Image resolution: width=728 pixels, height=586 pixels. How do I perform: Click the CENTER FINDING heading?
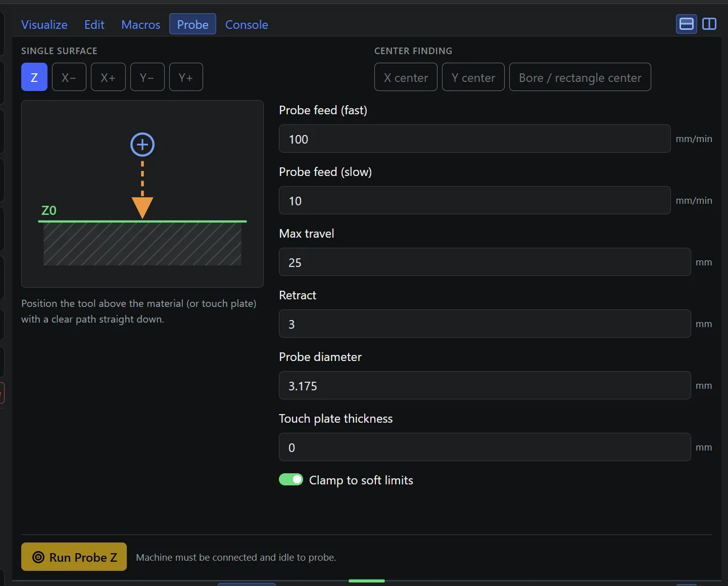point(413,51)
